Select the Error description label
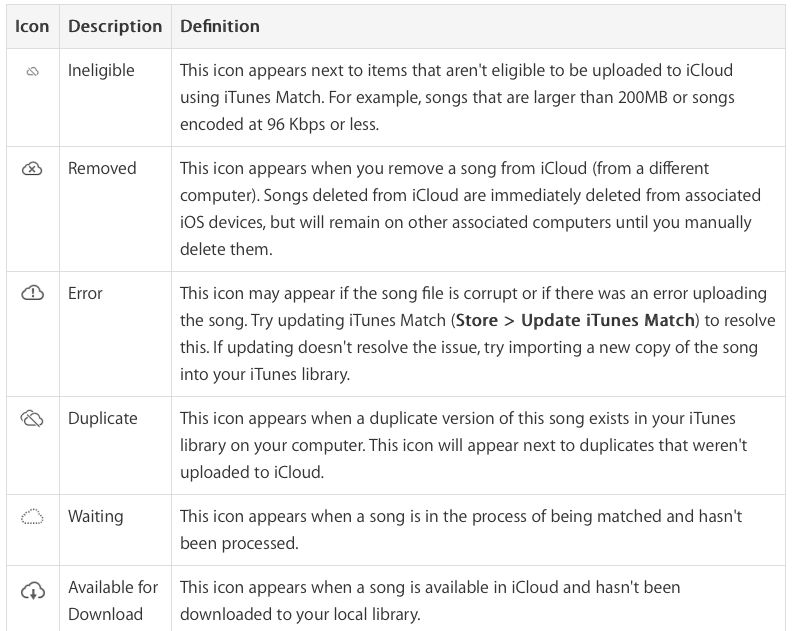Image resolution: width=792 pixels, height=631 pixels. pyautogui.click(x=85, y=293)
